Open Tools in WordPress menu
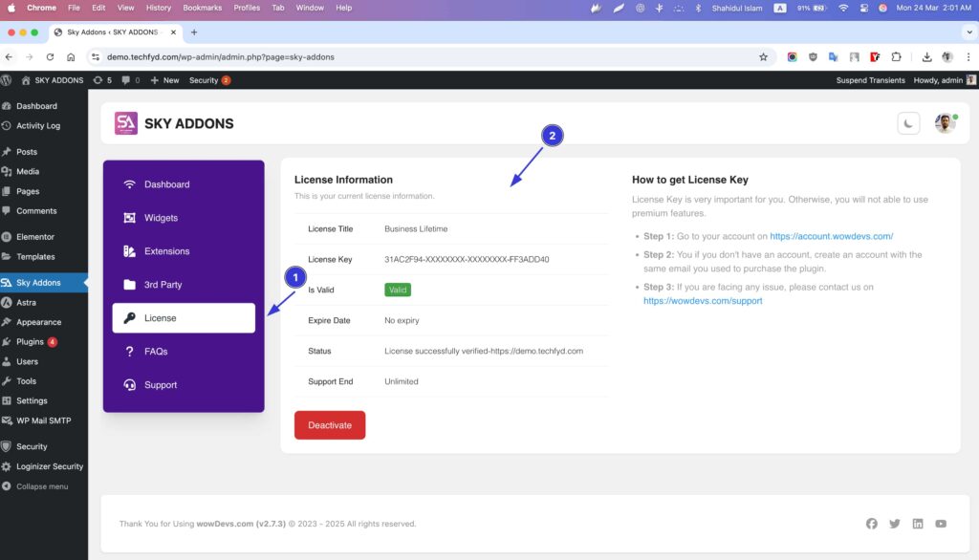 pyautogui.click(x=44, y=381)
